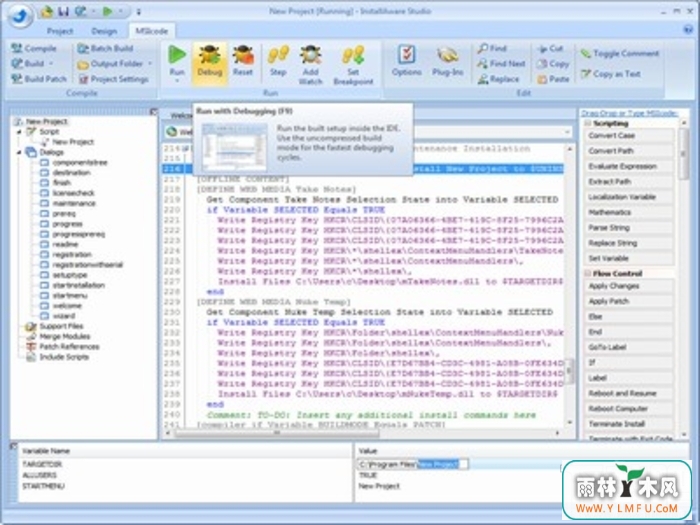Open the Output Folder
Screen dimensions: 700x525
coord(110,64)
